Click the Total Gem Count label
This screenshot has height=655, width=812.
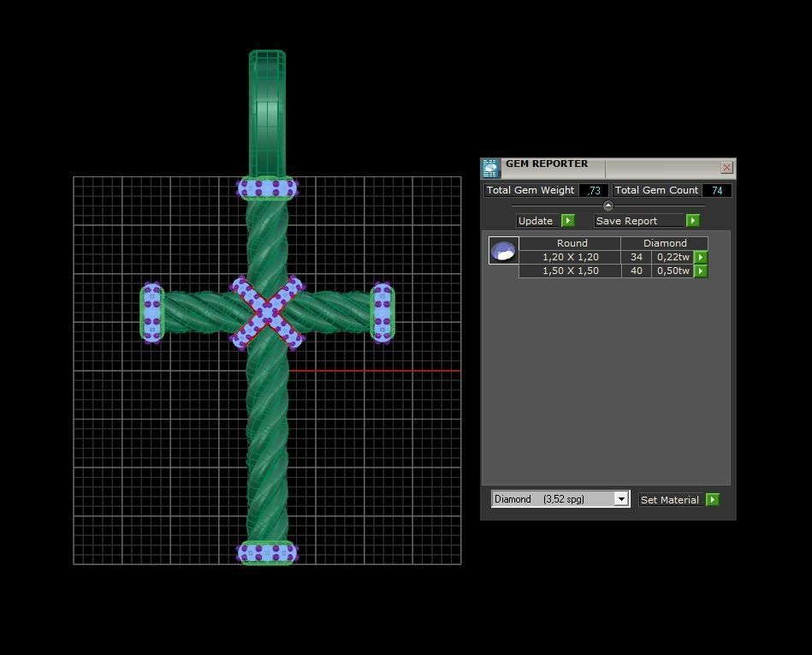pos(656,190)
